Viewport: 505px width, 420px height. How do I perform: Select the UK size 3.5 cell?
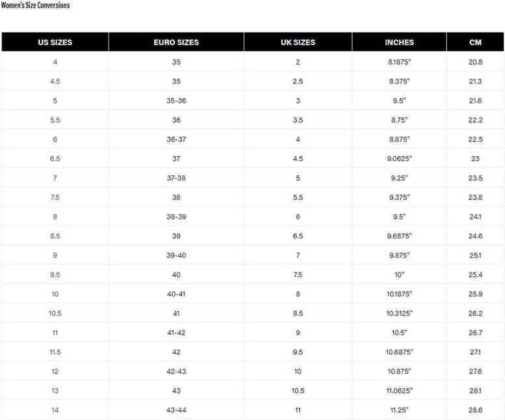(298, 120)
